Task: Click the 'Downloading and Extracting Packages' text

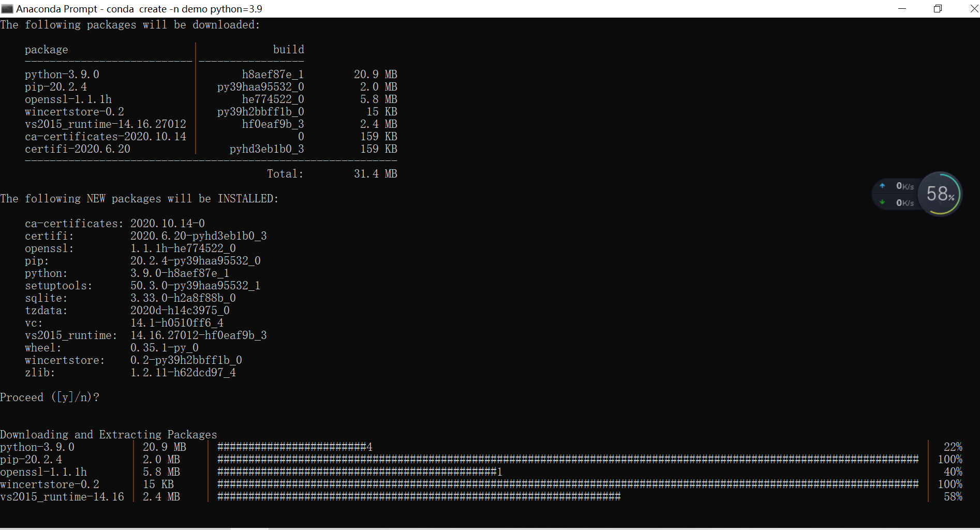Action: click(109, 435)
